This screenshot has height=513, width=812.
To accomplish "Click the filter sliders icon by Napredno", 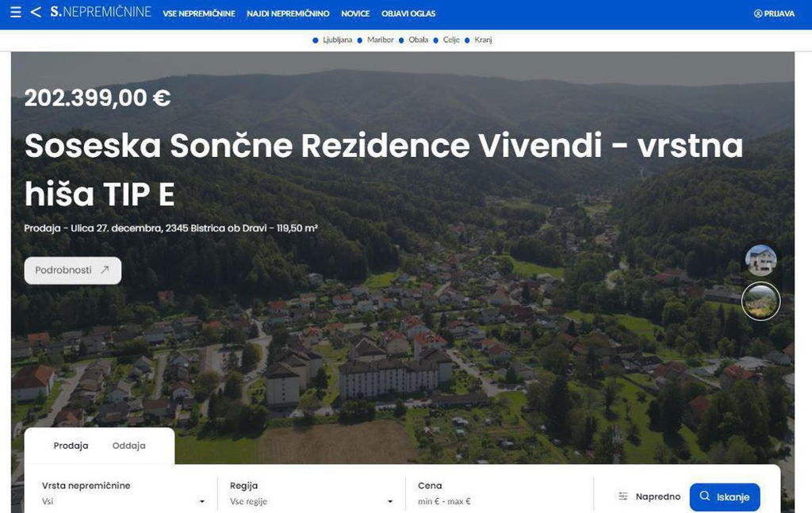I will click(623, 496).
